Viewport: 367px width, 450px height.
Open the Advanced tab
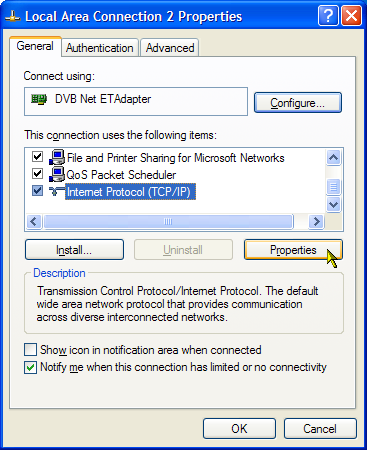click(x=170, y=48)
